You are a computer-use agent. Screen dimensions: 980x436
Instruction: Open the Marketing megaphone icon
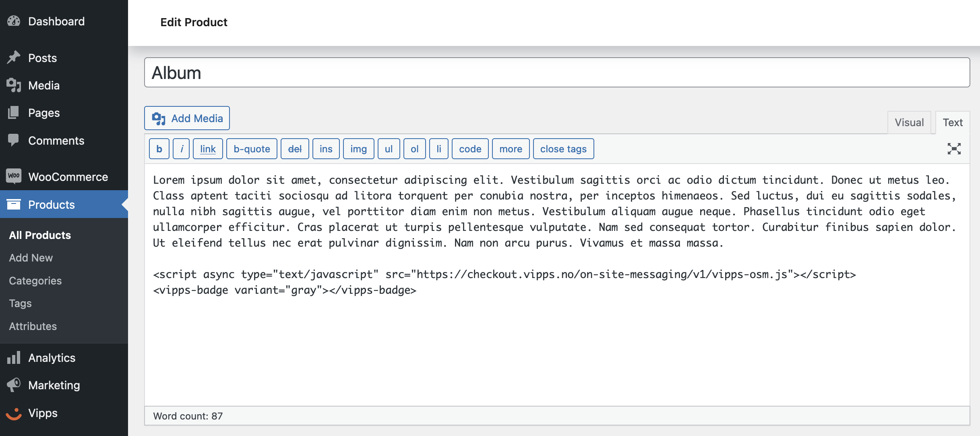click(x=14, y=385)
